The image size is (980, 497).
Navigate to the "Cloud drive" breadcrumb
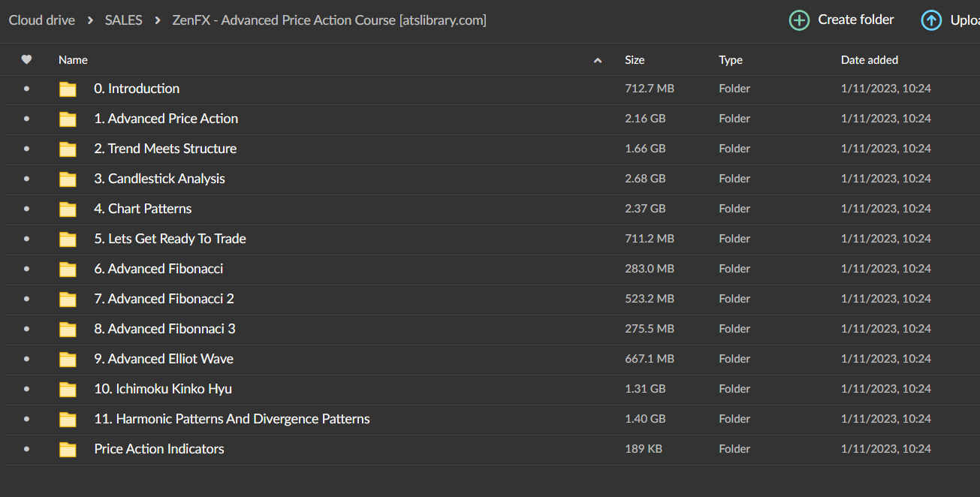pos(41,20)
